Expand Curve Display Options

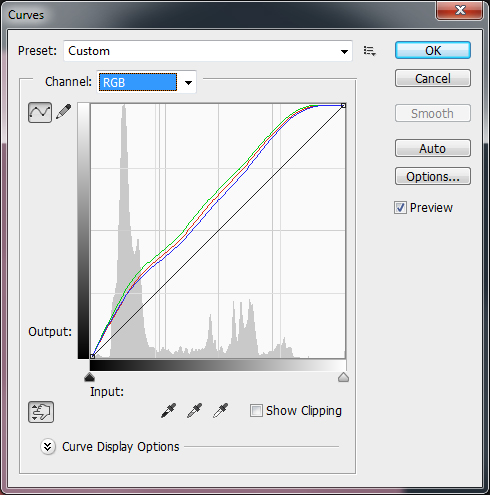(48, 447)
